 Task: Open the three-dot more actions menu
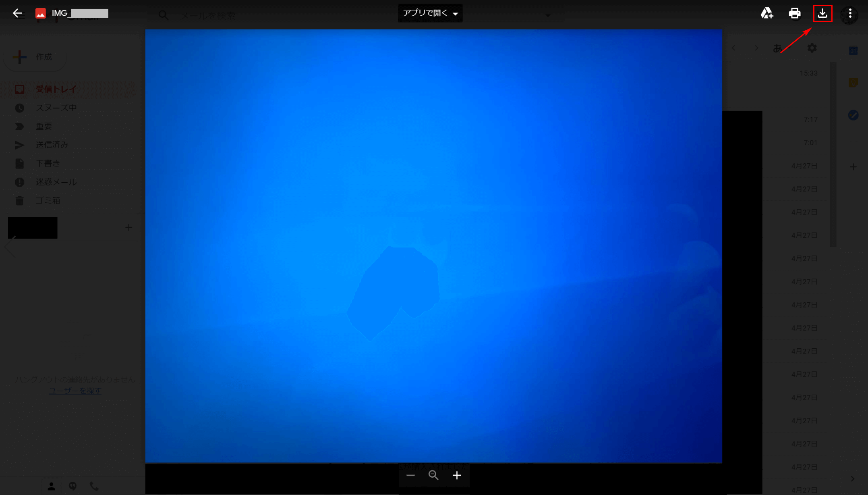tap(850, 13)
